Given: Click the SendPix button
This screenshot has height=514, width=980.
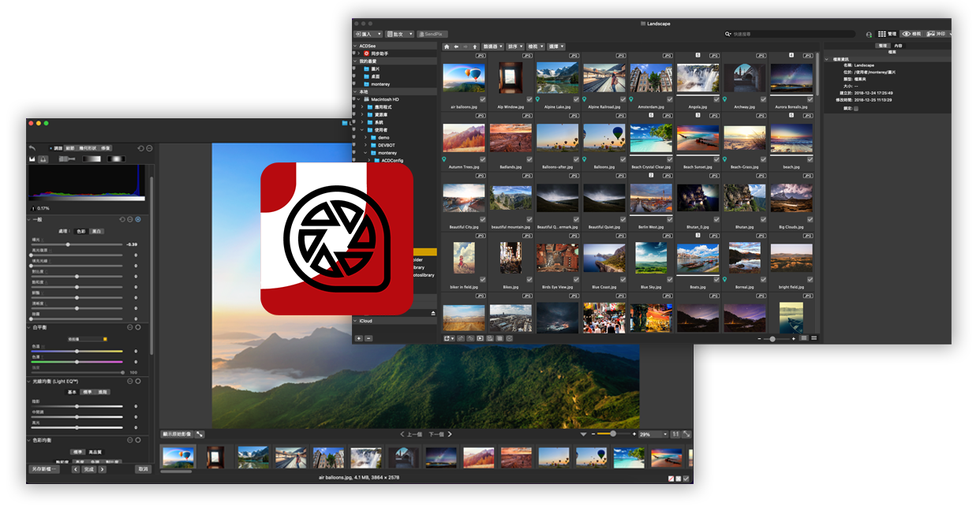Looking at the screenshot, I should pyautogui.click(x=432, y=34).
